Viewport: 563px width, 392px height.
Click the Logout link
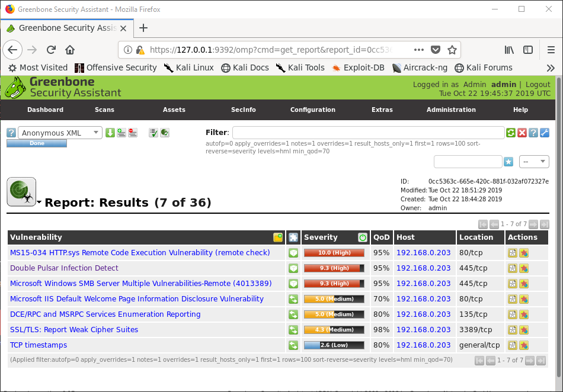pos(538,85)
